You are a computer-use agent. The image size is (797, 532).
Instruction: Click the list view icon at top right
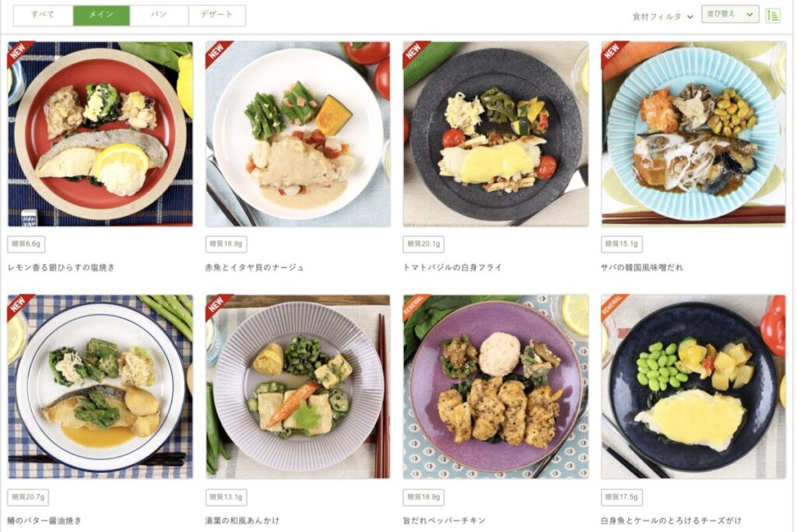[773, 16]
